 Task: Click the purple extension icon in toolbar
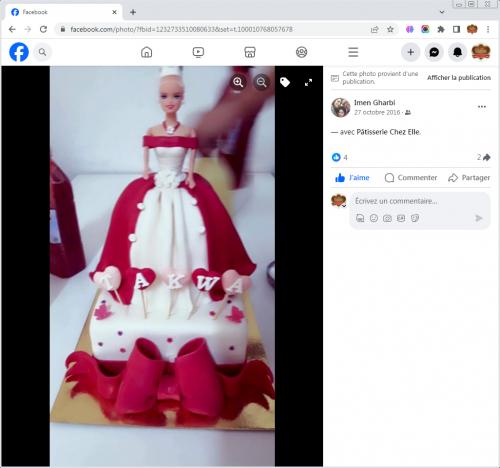[410, 29]
